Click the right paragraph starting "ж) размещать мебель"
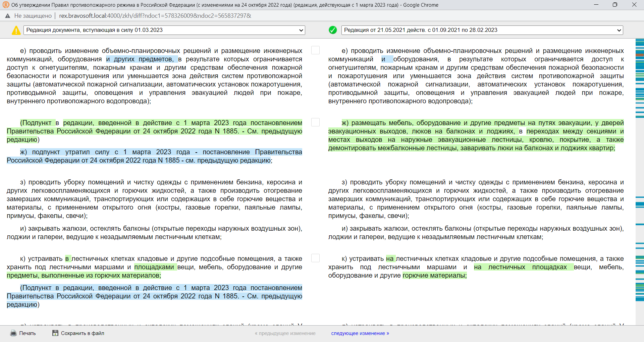Image resolution: width=644 pixels, height=342 pixels. [476, 135]
